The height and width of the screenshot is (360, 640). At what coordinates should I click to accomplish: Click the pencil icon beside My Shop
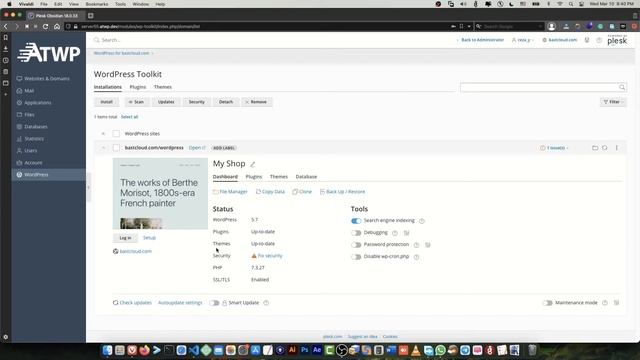coord(253,164)
